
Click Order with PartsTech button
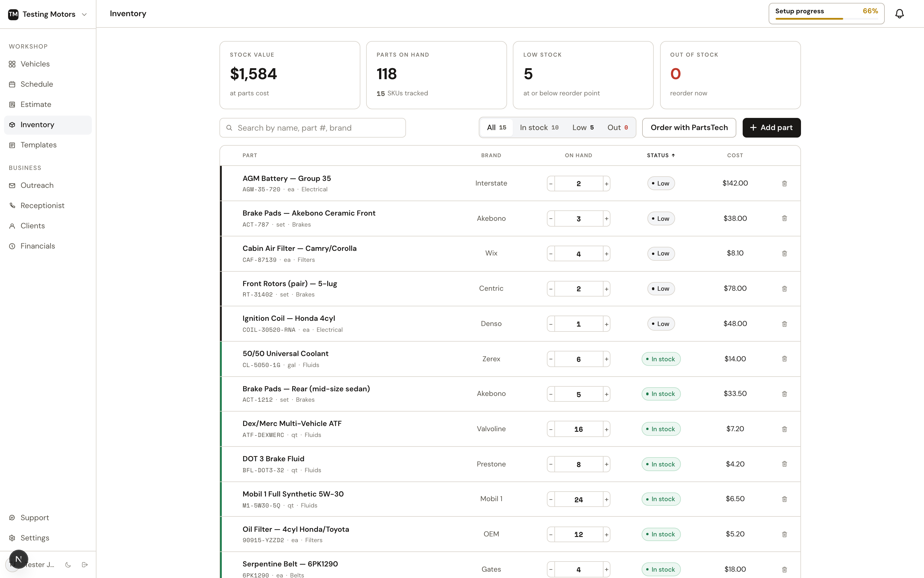689,127
